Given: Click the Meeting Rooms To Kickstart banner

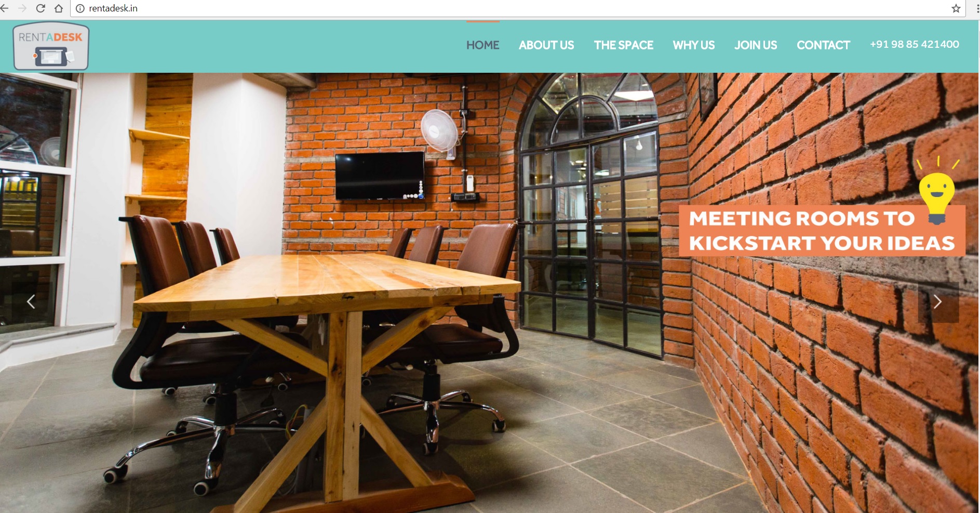Looking at the screenshot, I should [822, 231].
